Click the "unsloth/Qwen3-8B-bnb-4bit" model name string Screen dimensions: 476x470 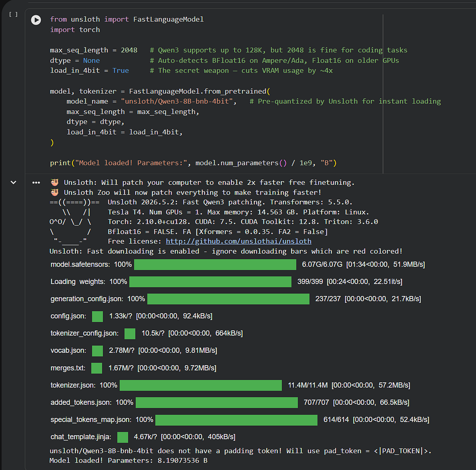[x=177, y=101]
